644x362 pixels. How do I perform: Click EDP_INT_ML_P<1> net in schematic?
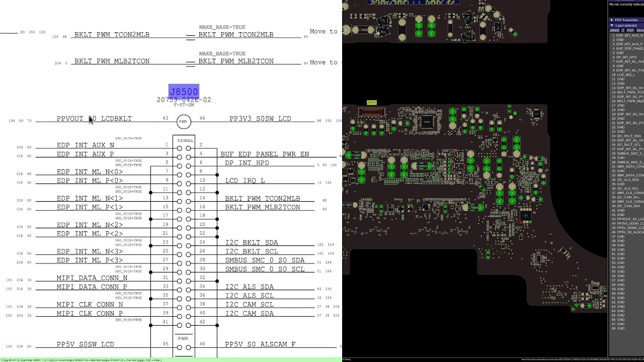tap(90, 207)
